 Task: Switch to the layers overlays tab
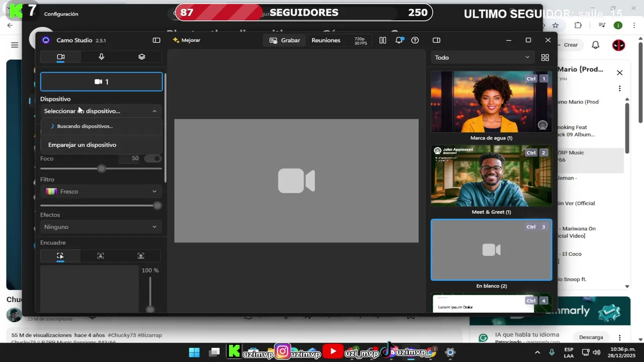[142, 57]
